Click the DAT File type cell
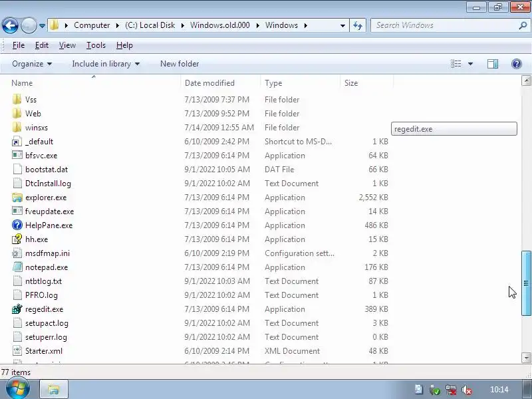Screen dimensions: 532x399 [x=279, y=170]
